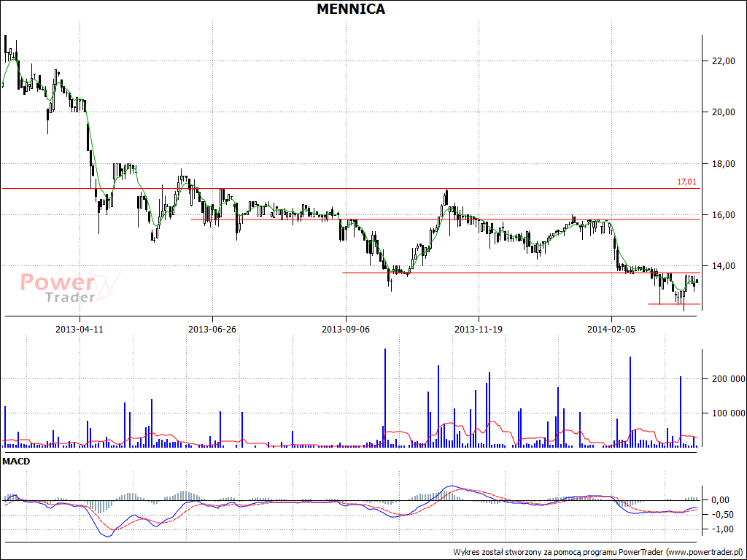Click the MACD indicator label
747x560 pixels.
tap(16, 462)
